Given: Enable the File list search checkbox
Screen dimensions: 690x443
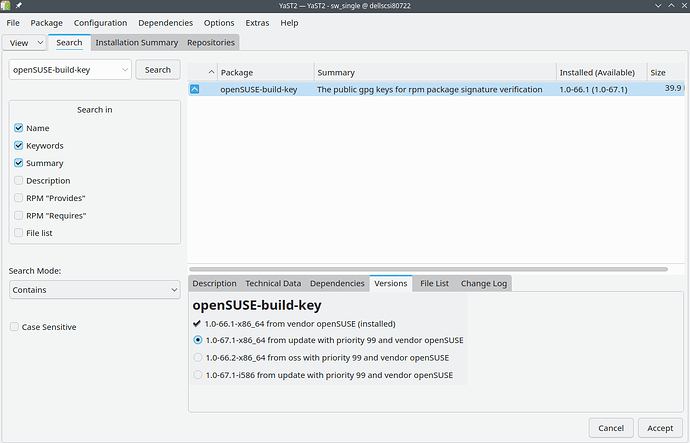Looking at the screenshot, I should pyautogui.click(x=18, y=233).
